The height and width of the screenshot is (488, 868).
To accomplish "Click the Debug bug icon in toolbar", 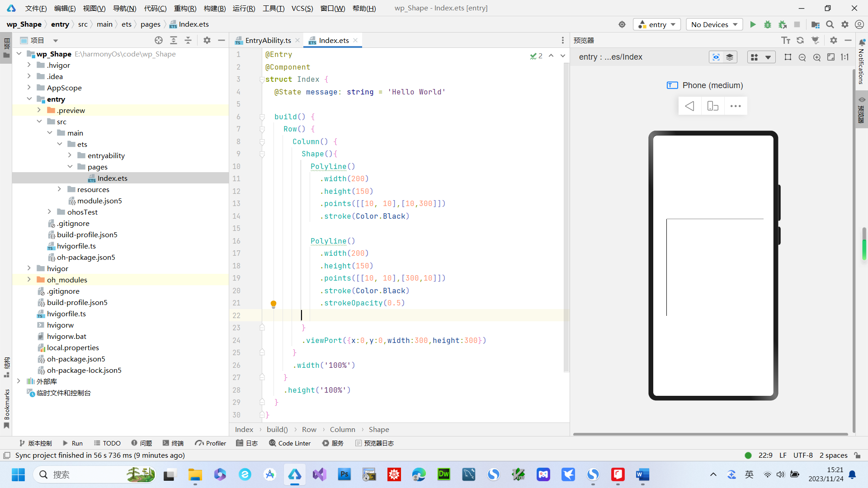I will coord(768,24).
